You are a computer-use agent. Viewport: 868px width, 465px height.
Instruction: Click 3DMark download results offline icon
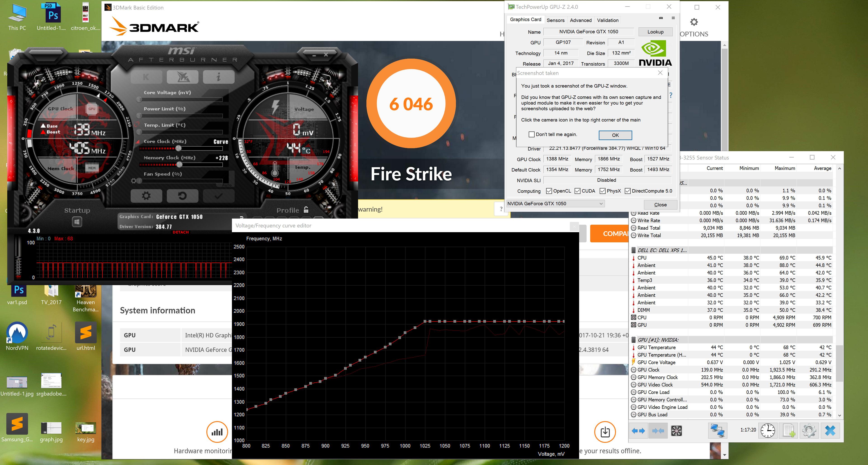[605, 432]
